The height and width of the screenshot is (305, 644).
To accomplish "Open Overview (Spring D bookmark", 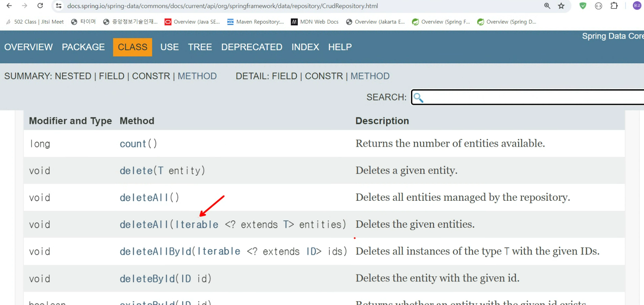I will pyautogui.click(x=507, y=22).
